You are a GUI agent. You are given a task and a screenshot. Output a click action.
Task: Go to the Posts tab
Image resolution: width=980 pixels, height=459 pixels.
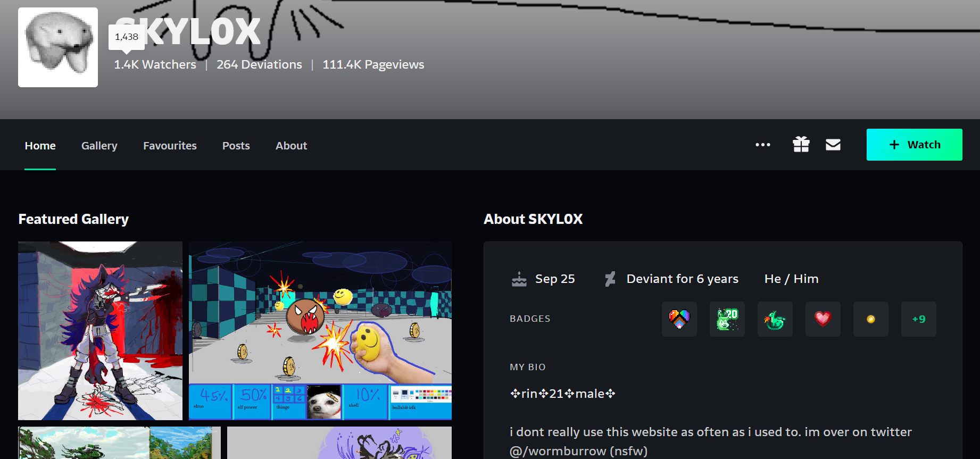click(236, 146)
